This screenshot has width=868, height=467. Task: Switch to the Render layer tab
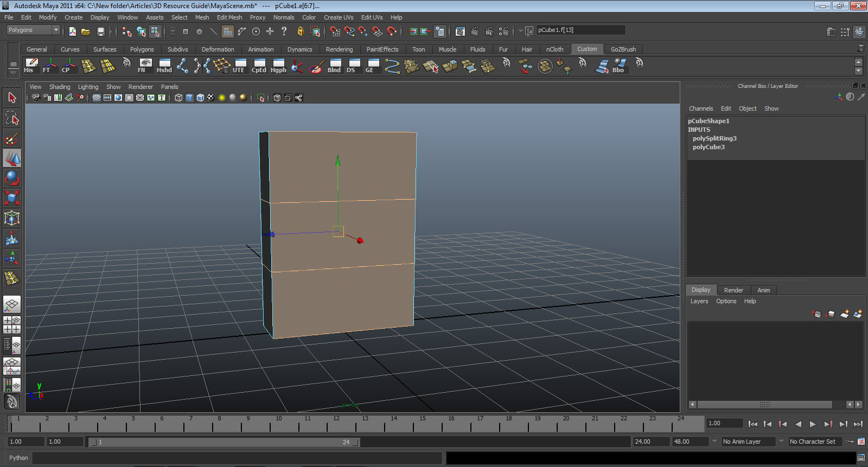coord(733,290)
